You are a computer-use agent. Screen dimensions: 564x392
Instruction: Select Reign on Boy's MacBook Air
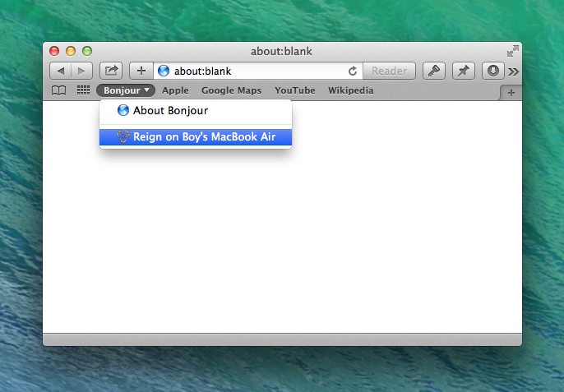coord(196,137)
